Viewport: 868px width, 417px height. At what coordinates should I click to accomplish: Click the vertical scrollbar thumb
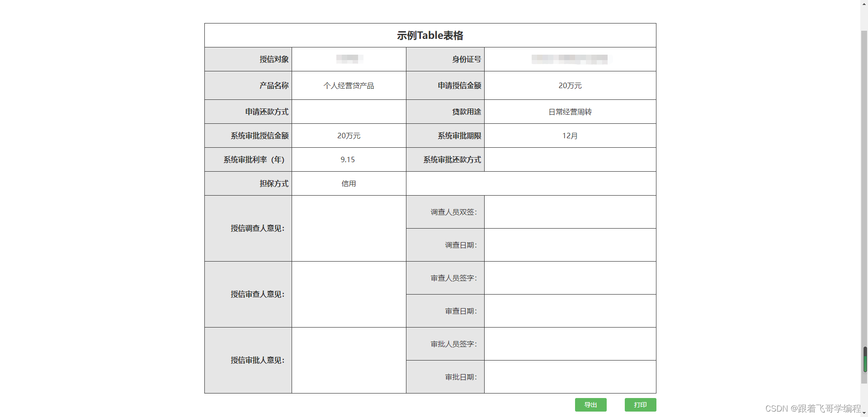pyautogui.click(x=865, y=359)
